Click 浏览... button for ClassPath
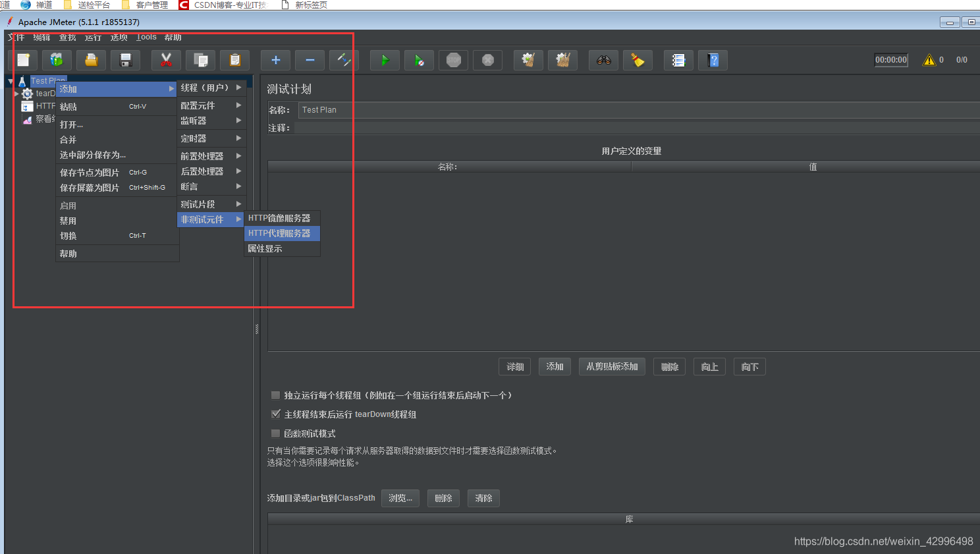 [x=400, y=498]
